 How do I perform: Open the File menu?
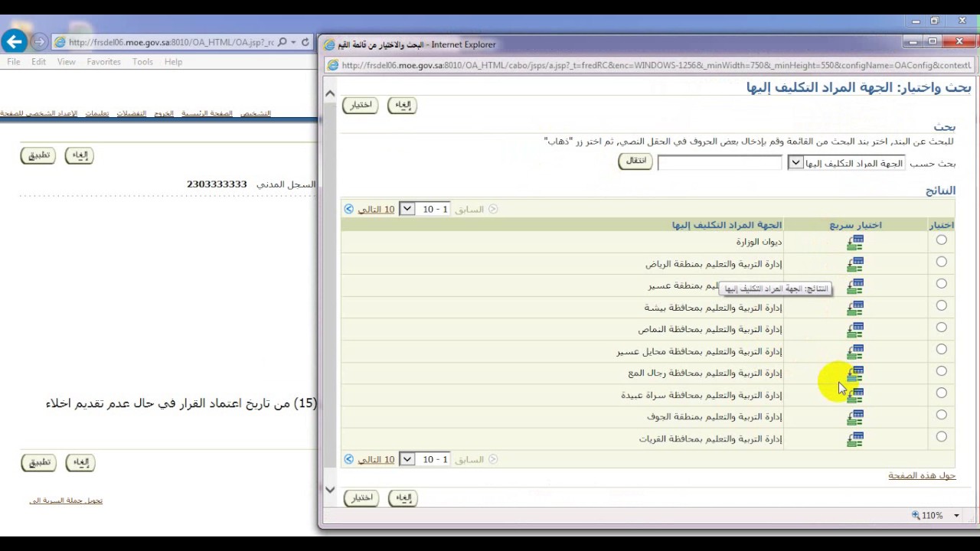coord(14,62)
